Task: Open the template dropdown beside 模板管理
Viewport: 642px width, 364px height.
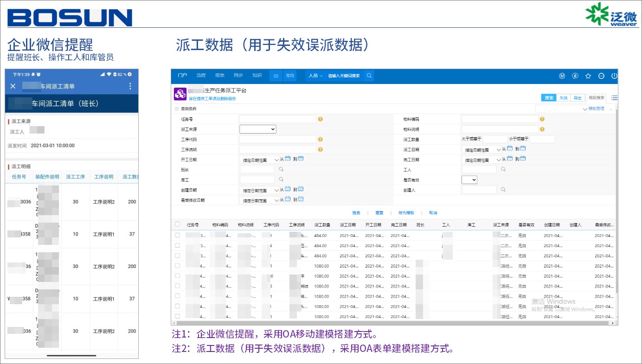Action: pos(562,109)
